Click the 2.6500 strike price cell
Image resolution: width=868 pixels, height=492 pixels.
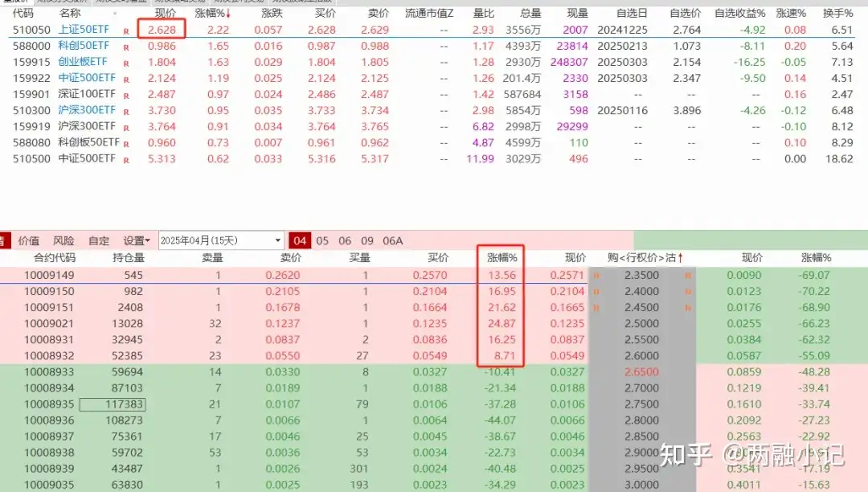click(x=641, y=371)
